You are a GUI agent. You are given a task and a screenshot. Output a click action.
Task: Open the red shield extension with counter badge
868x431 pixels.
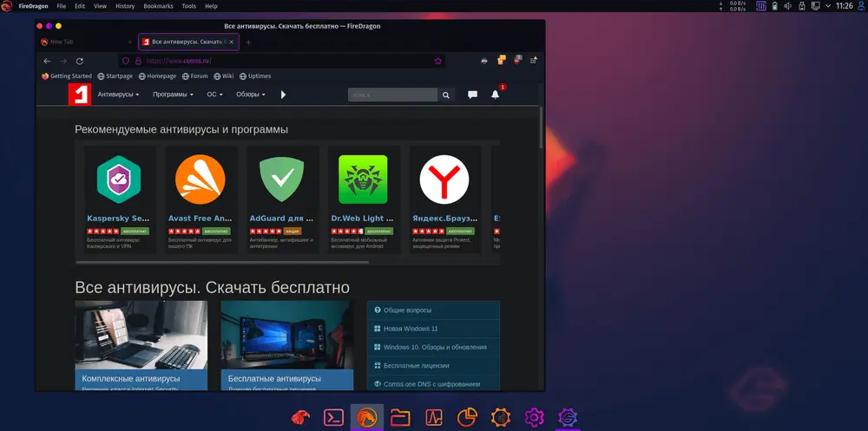coord(517,60)
